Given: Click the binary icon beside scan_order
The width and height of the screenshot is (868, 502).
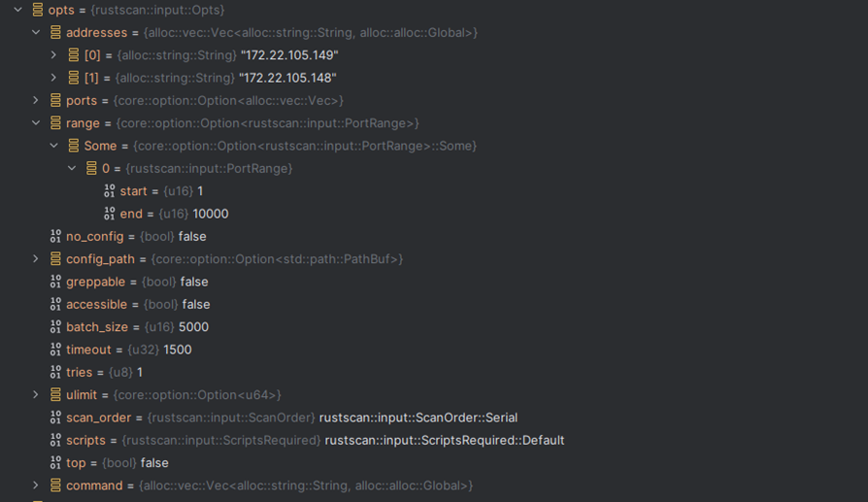Looking at the screenshot, I should tap(55, 418).
